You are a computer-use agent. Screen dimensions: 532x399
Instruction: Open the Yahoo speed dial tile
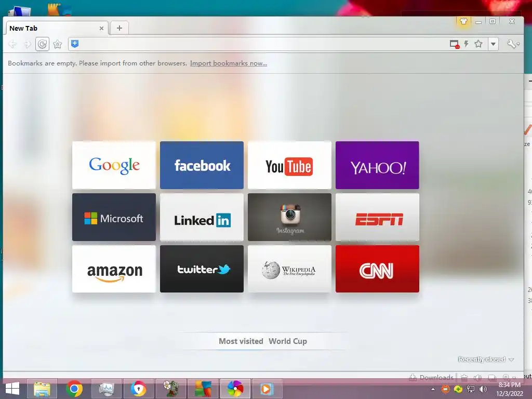tap(377, 165)
